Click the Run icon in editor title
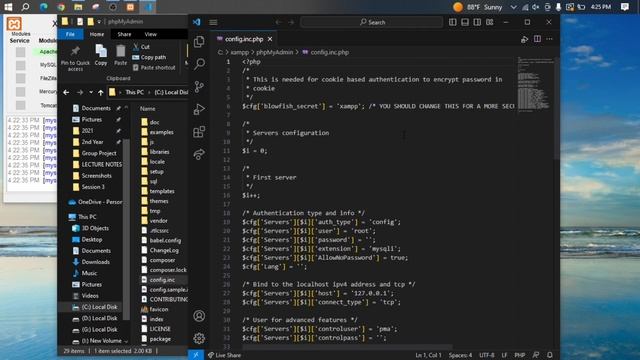Viewport: 640px width, 360px height. click(524, 39)
